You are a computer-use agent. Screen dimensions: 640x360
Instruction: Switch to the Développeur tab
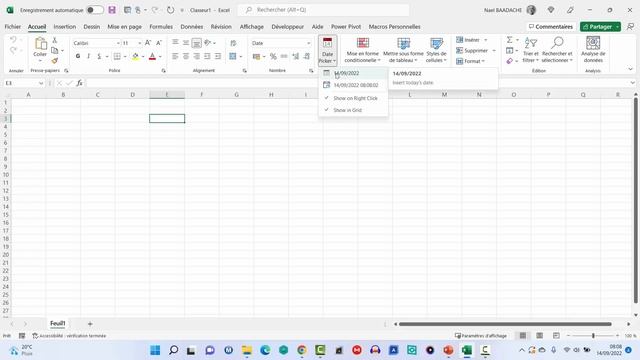pos(287,27)
